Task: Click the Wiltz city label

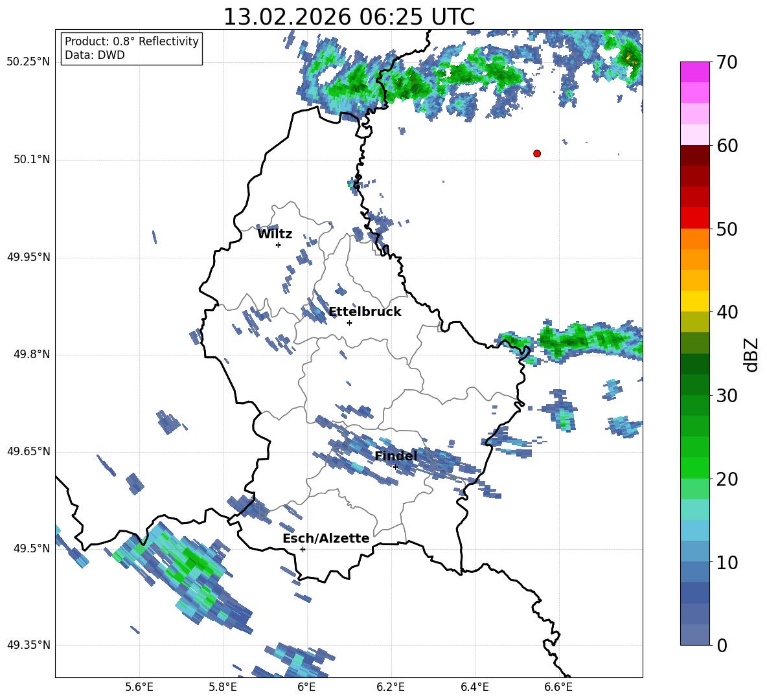Action: click(275, 234)
